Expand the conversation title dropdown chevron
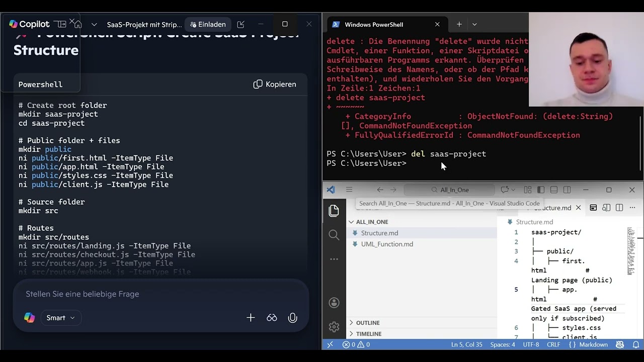The height and width of the screenshot is (362, 644). pos(94,24)
